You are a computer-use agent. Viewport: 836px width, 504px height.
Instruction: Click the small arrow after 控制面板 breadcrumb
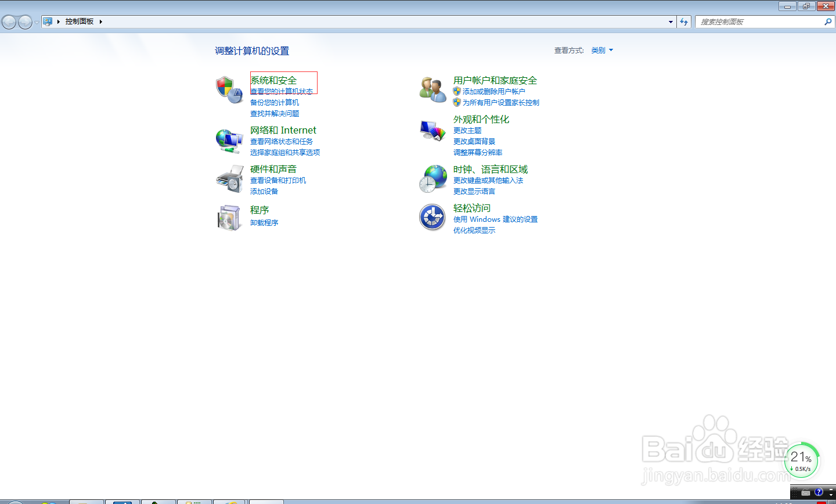click(100, 21)
